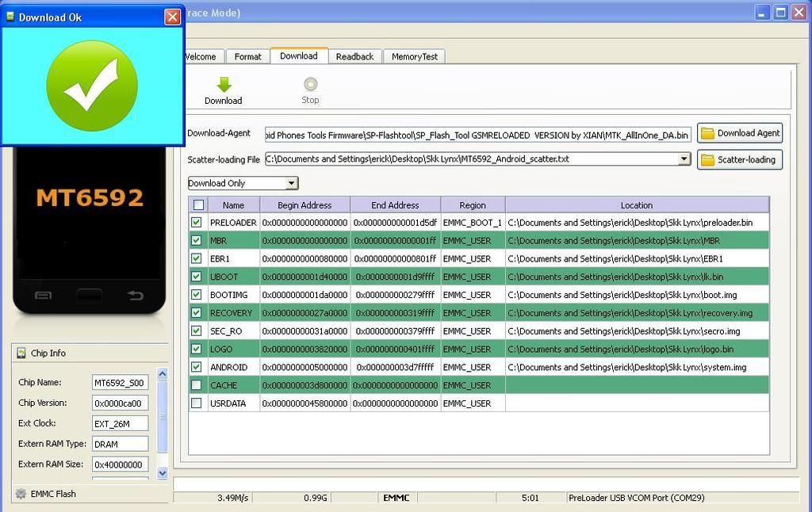Click the green checkmark in Download Ok

pyautogui.click(x=92, y=86)
